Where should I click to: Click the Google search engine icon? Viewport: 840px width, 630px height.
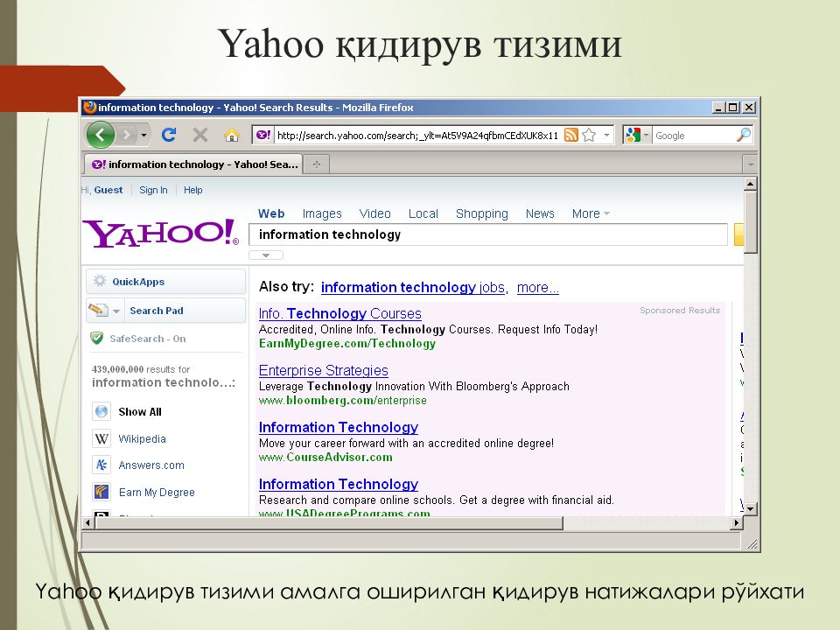pos(633,135)
